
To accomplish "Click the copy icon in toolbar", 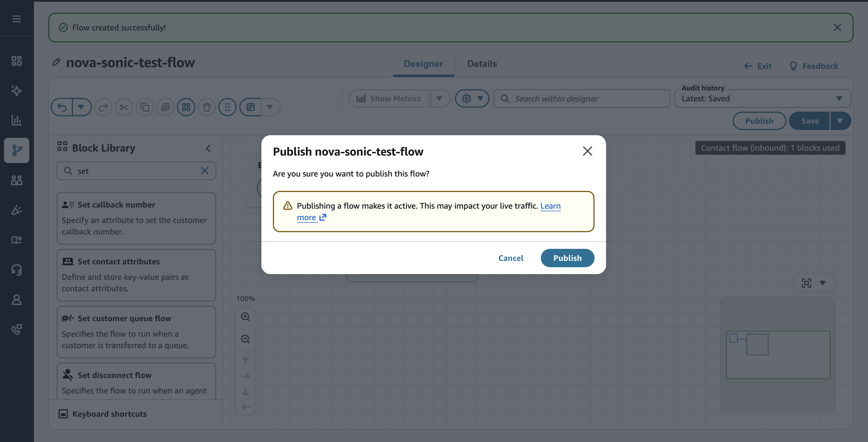I will pyautogui.click(x=145, y=107).
